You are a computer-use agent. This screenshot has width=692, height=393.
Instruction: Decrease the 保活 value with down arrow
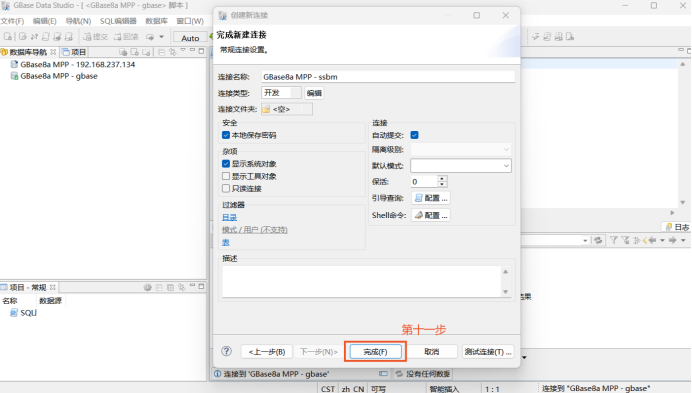(442, 184)
